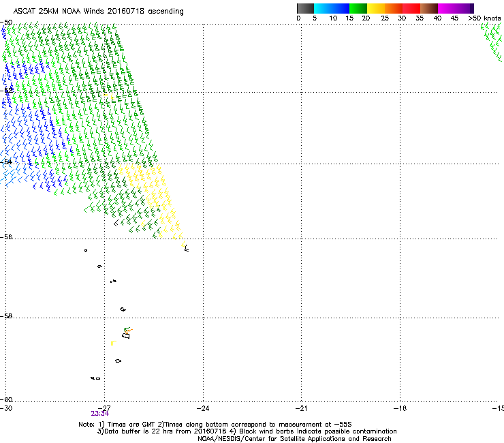Click the purple '23:34' time label
The image size is (504, 443).
(x=100, y=414)
